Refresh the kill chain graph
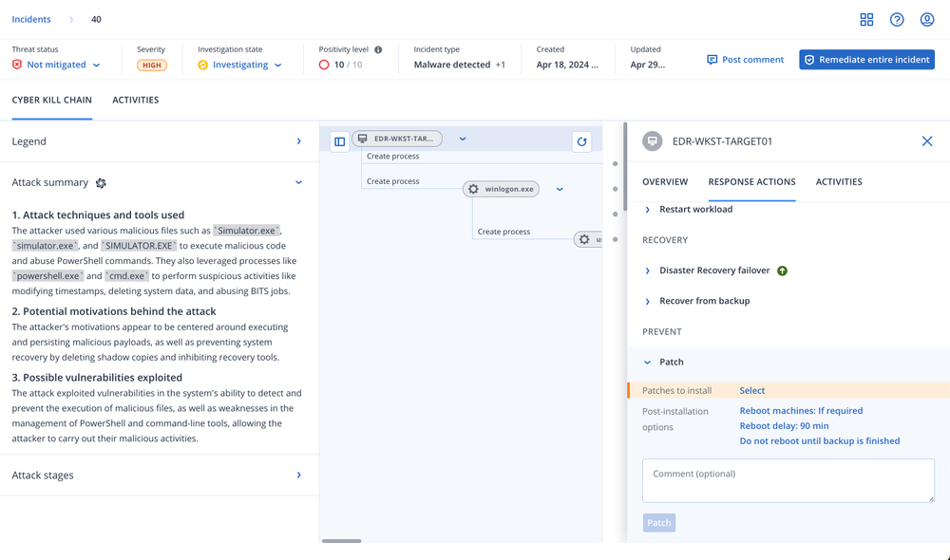Image resolution: width=950 pixels, height=560 pixels. [x=581, y=141]
